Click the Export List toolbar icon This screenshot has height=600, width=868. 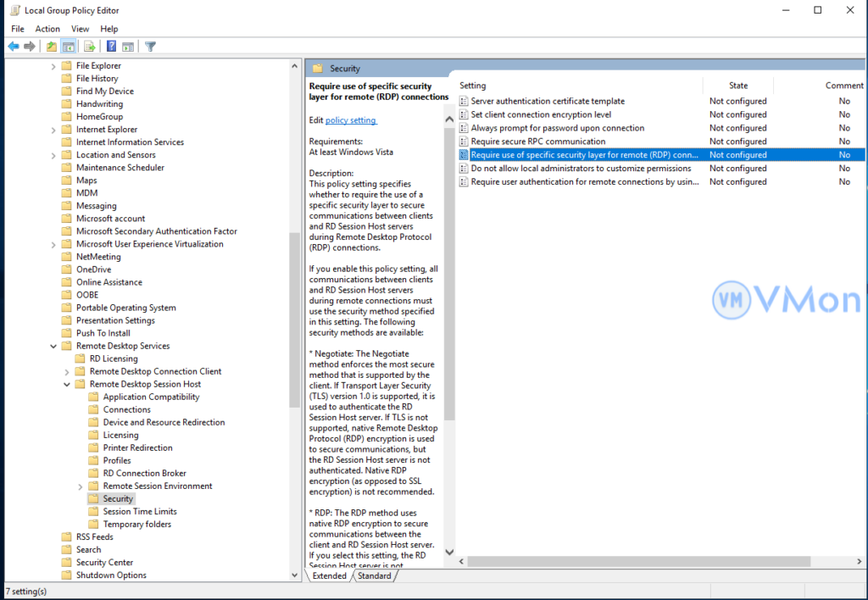pos(89,47)
